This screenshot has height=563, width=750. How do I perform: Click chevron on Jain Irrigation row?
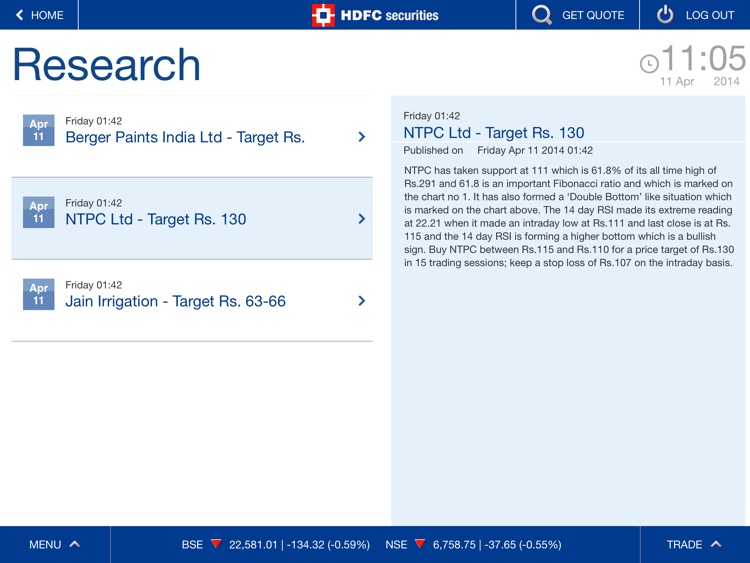(362, 301)
